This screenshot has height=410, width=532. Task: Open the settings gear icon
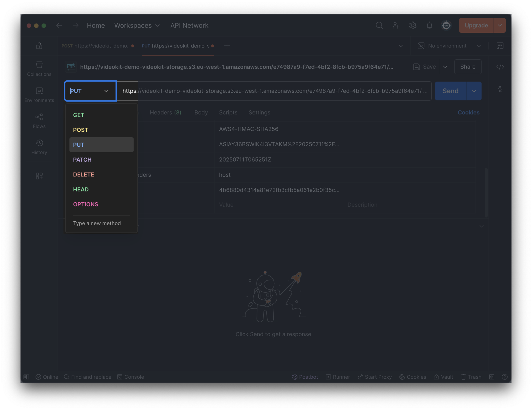[x=413, y=26]
